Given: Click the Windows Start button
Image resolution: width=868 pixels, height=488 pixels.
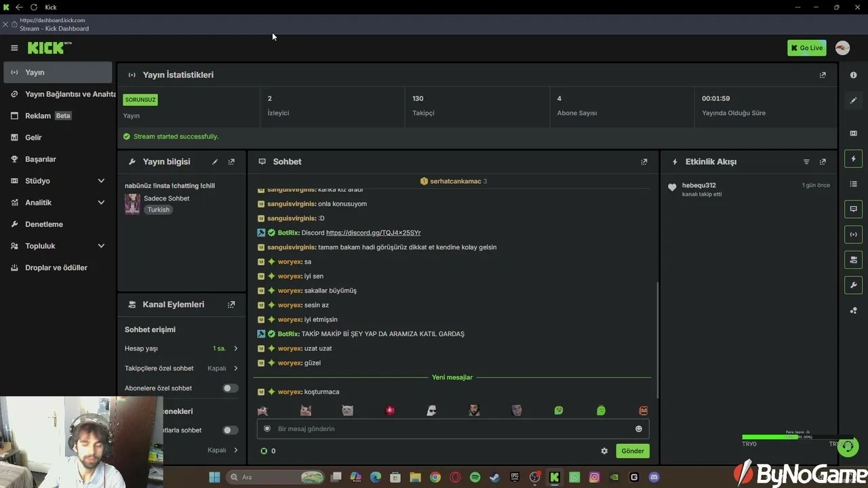Looking at the screenshot, I should [x=214, y=478].
